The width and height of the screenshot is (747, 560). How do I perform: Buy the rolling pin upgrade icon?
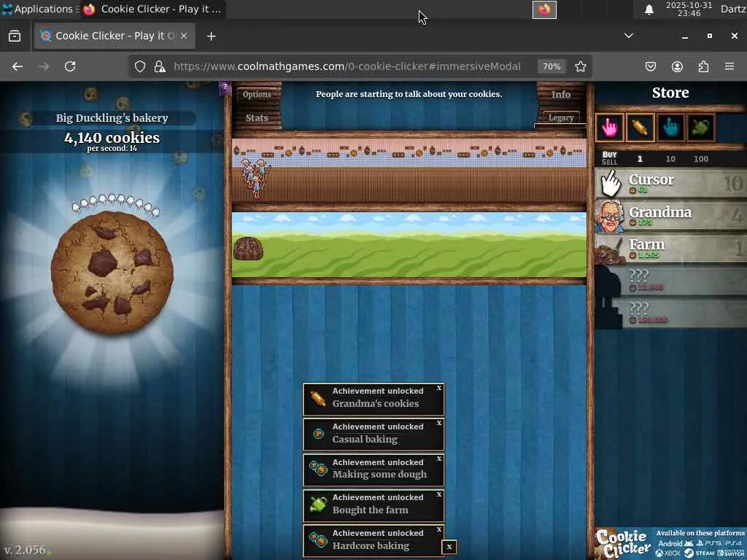tap(640, 128)
